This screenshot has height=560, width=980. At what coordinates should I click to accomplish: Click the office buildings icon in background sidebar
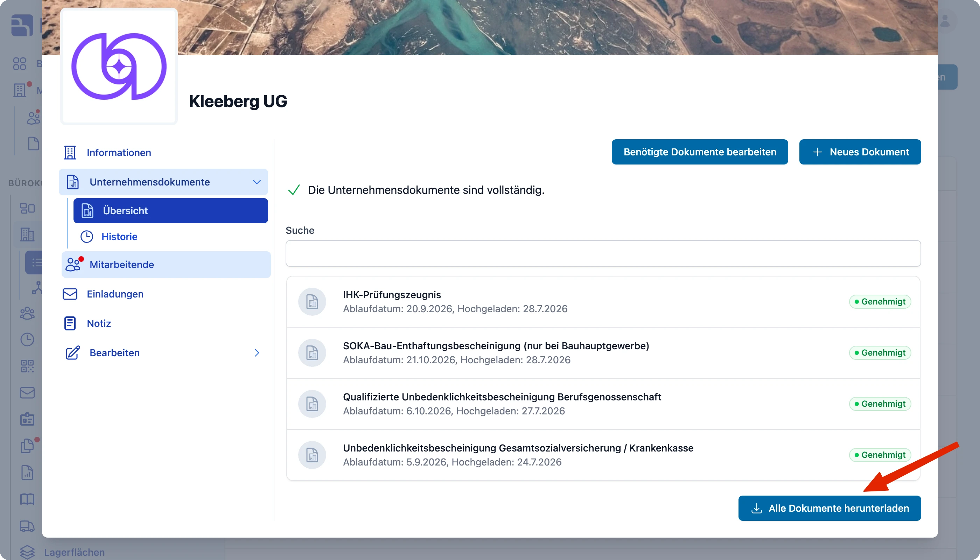27,234
